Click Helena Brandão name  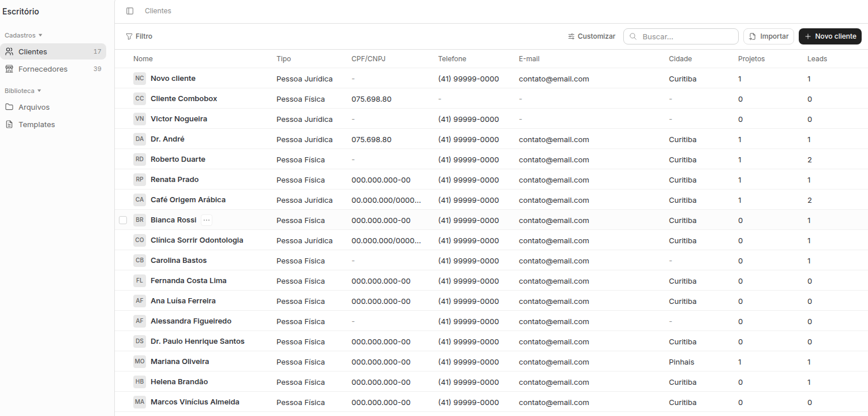(179, 381)
